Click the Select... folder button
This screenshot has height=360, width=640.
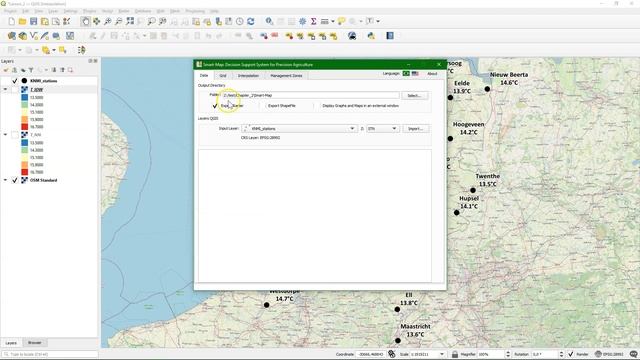[x=414, y=96]
